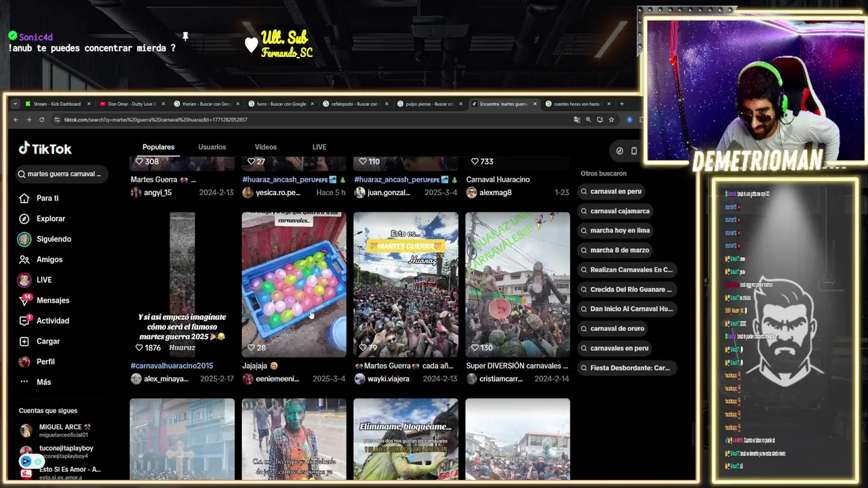Switch to therian Google search tab
This screenshot has width=868, height=488.
pyautogui.click(x=205, y=104)
